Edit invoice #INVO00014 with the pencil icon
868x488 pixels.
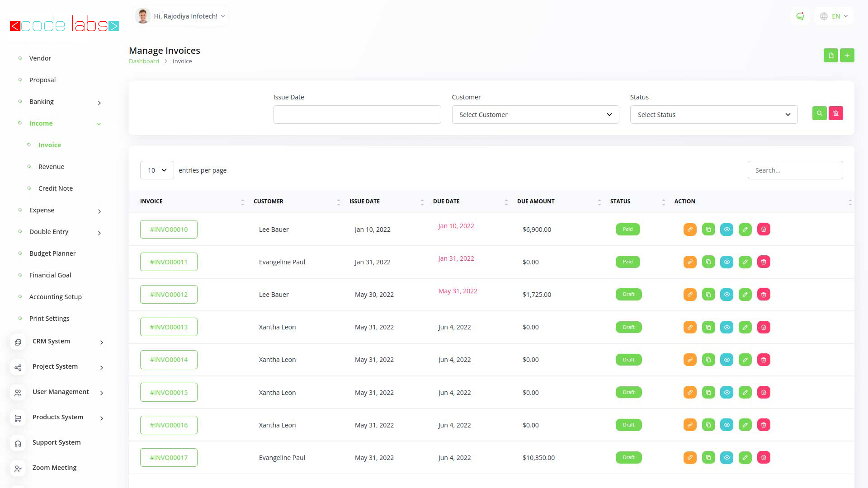[x=745, y=360]
